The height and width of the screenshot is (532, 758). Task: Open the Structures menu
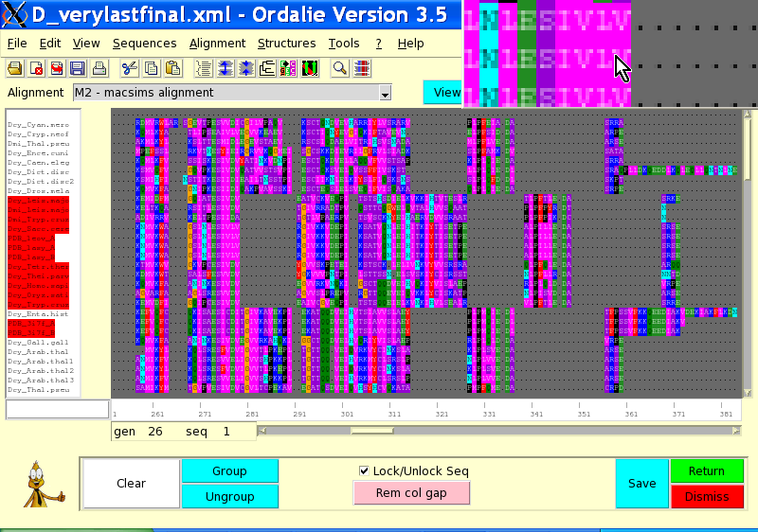click(x=286, y=44)
